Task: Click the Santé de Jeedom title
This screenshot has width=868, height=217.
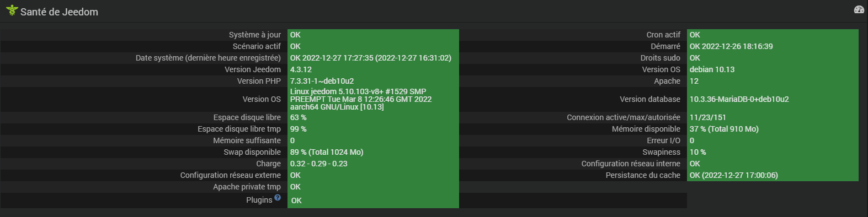Action: 59,12
